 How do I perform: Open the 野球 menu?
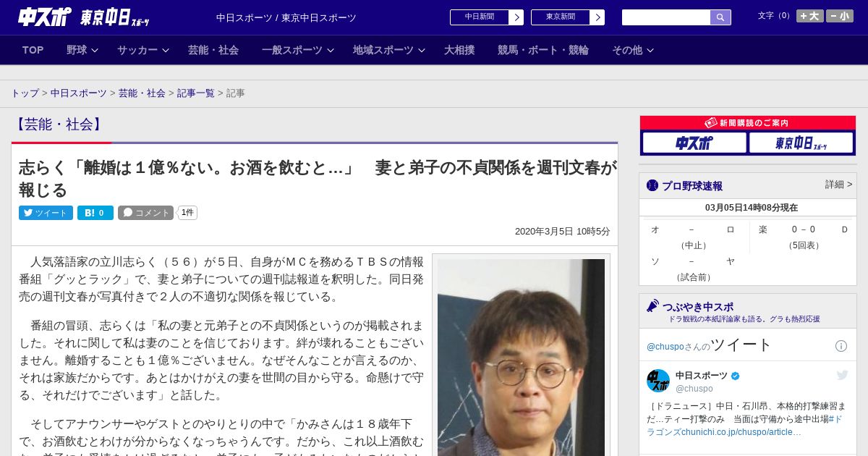77,50
